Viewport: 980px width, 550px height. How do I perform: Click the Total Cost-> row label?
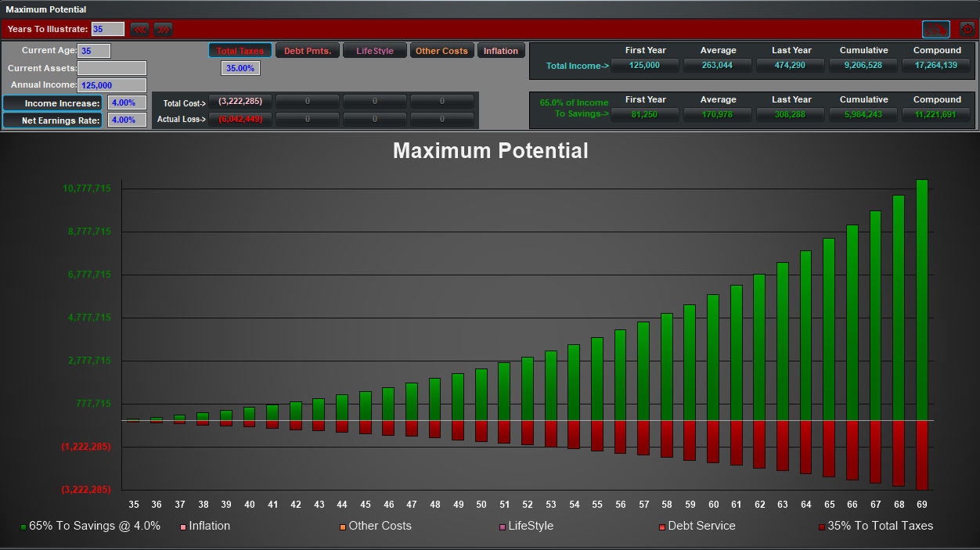click(184, 103)
